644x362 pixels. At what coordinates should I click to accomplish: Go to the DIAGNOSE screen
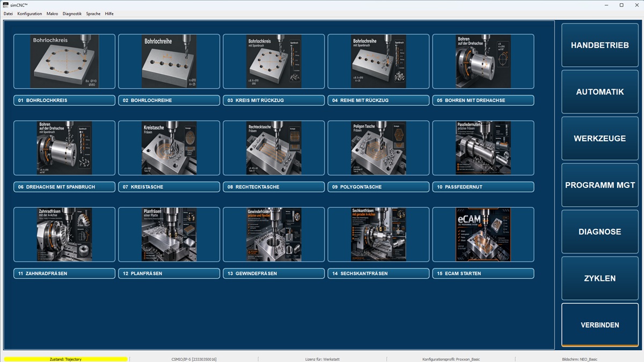(600, 232)
